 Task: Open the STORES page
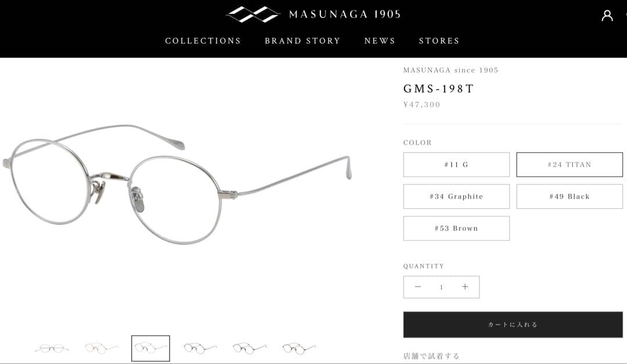coord(439,41)
